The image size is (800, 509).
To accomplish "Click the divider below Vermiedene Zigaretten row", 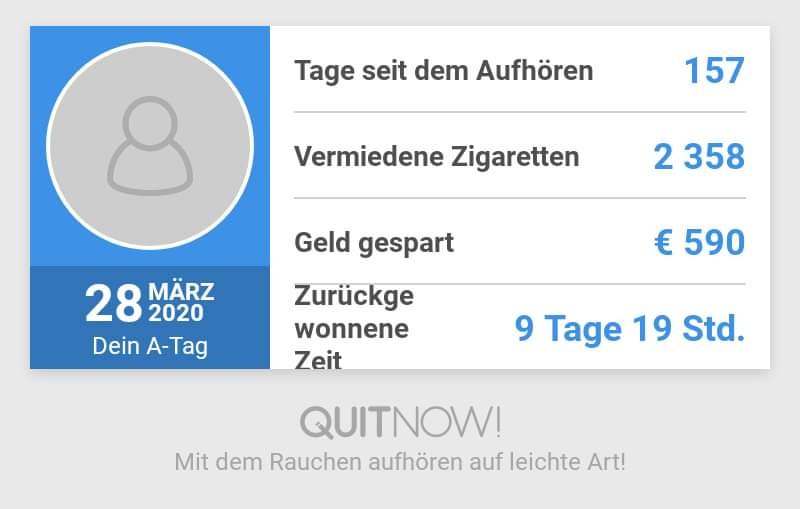I will tap(520, 198).
